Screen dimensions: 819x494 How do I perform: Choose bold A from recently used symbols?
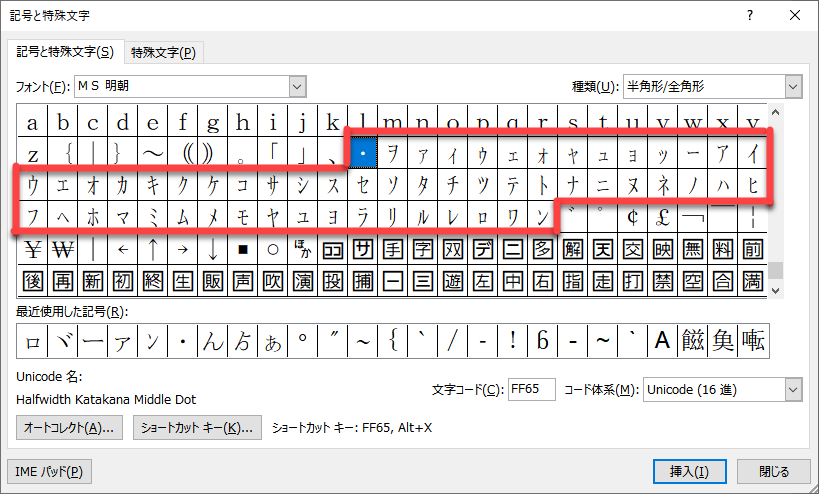(662, 341)
